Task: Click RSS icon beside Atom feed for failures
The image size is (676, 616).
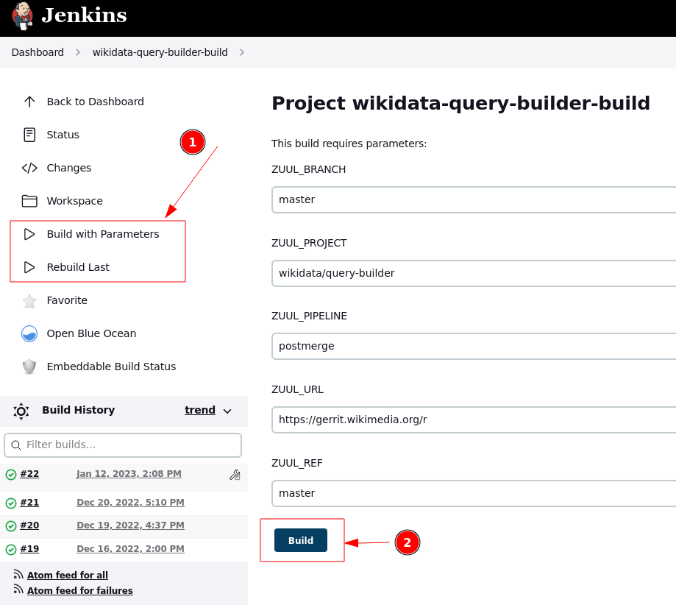Action: pos(18,590)
